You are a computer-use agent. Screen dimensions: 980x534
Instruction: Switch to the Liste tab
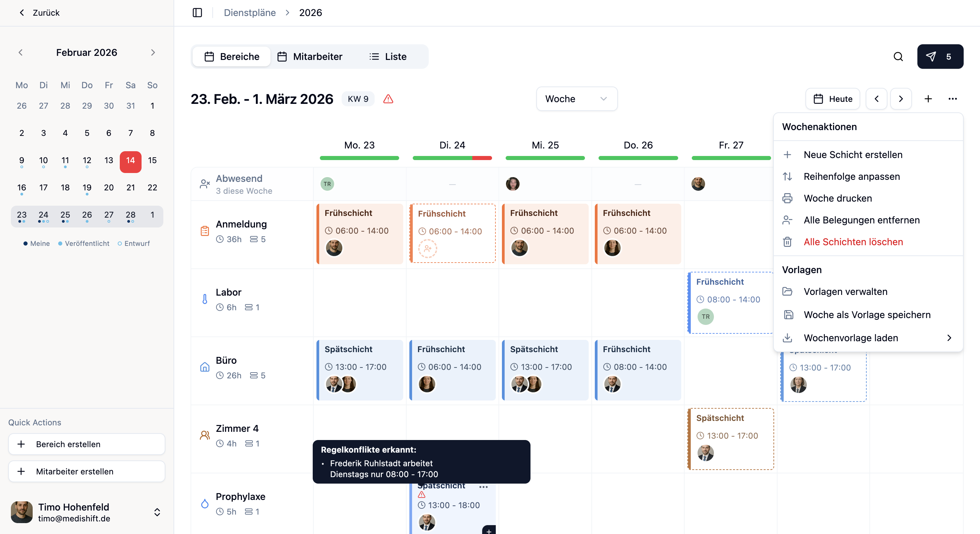tap(388, 57)
